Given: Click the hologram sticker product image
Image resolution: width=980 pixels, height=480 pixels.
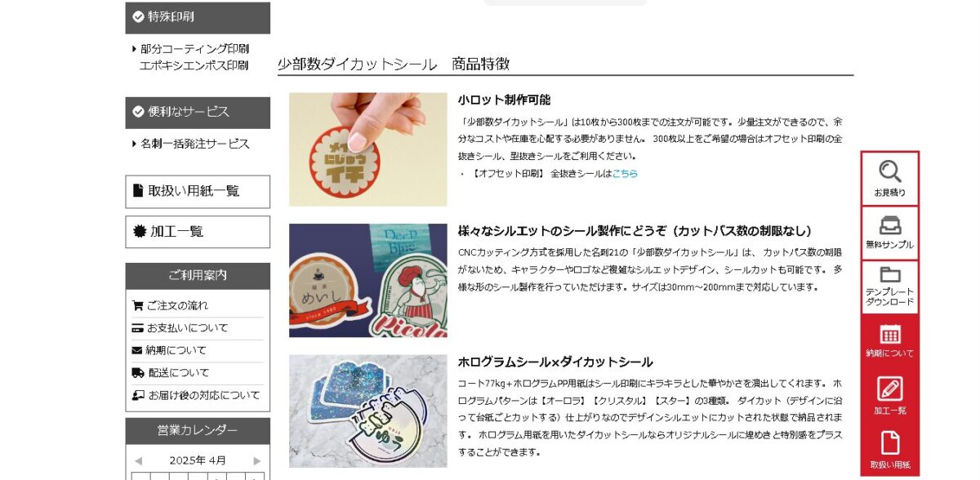Looking at the screenshot, I should pos(368,411).
